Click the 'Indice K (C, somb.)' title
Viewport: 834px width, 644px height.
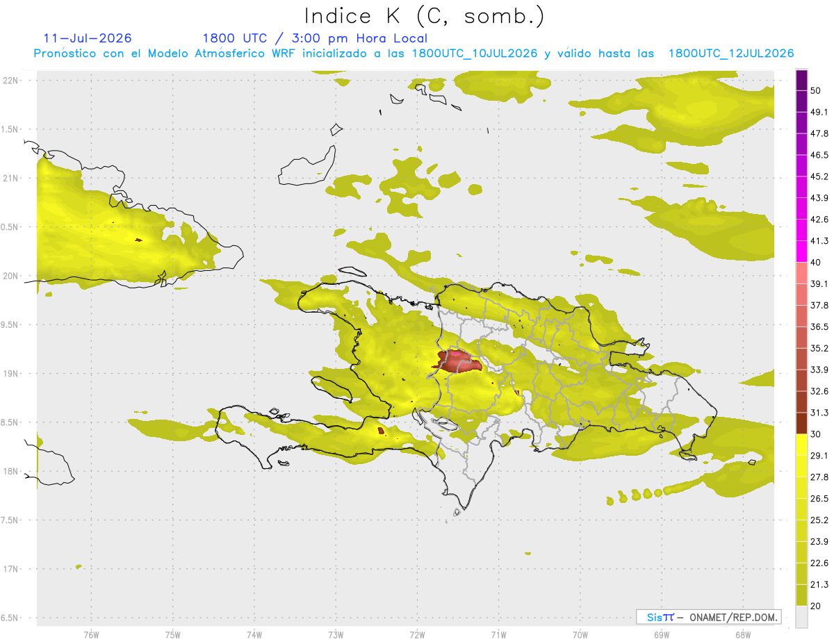tap(425, 16)
